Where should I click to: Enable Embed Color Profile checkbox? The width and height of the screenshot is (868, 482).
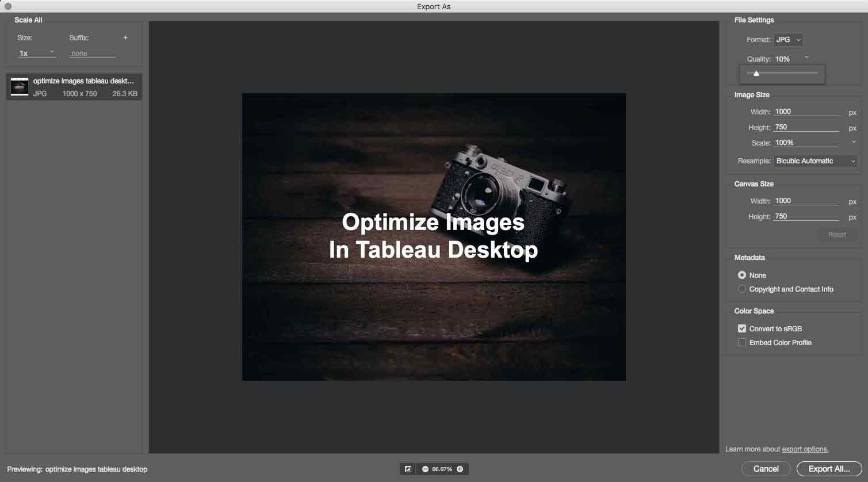point(742,342)
